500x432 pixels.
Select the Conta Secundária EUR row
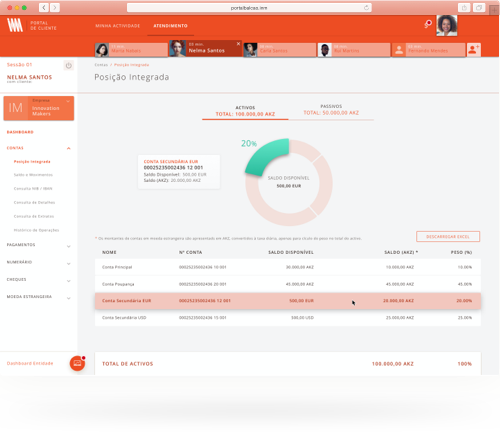coord(288,301)
